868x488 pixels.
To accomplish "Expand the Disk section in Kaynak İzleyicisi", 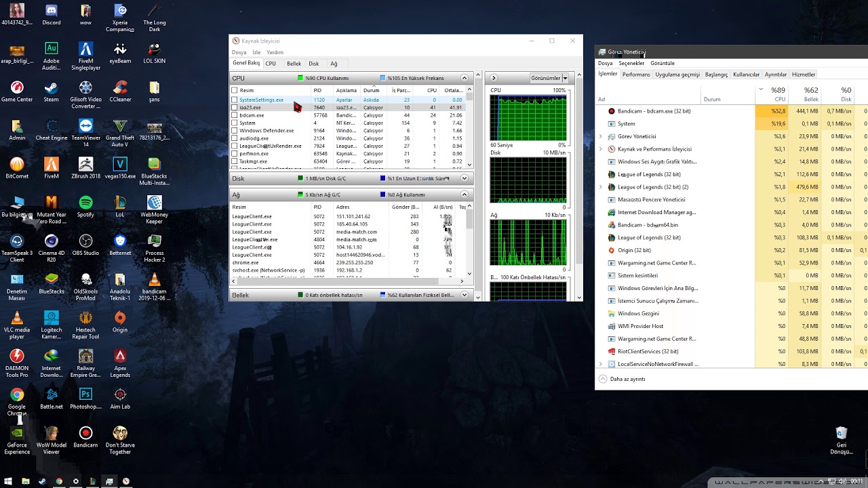I will point(465,178).
